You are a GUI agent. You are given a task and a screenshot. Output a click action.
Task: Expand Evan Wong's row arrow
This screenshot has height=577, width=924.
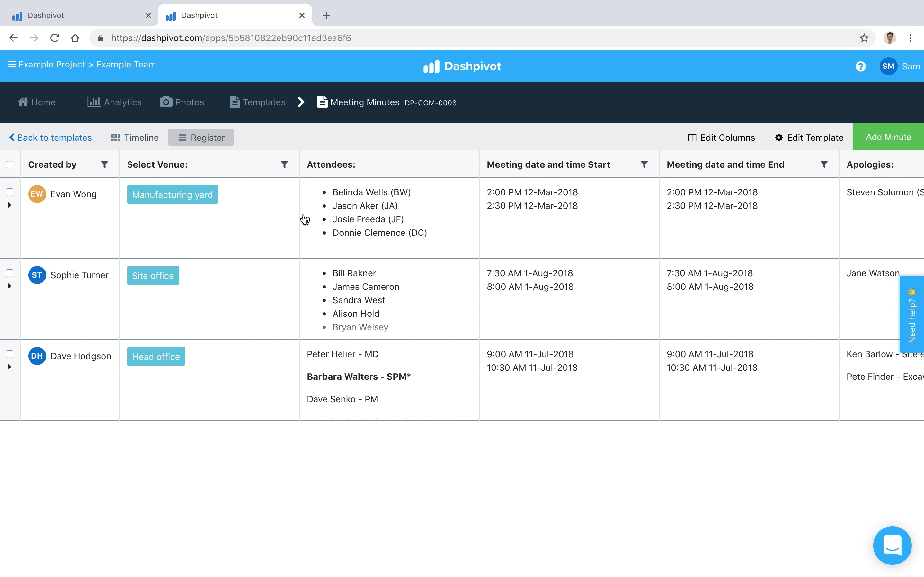pyautogui.click(x=10, y=205)
